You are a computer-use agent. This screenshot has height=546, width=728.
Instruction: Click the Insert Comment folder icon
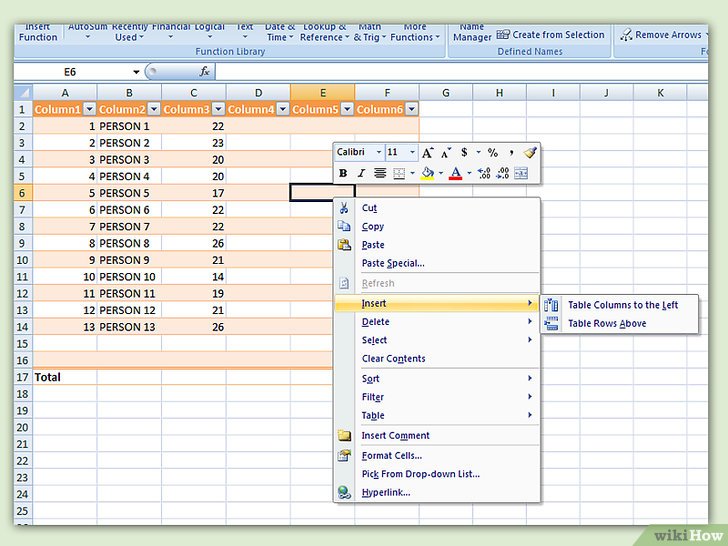tap(344, 436)
